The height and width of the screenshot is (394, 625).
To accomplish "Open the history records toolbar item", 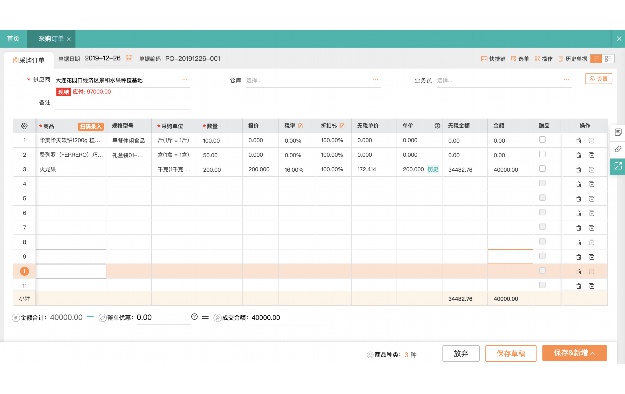I will (573, 59).
